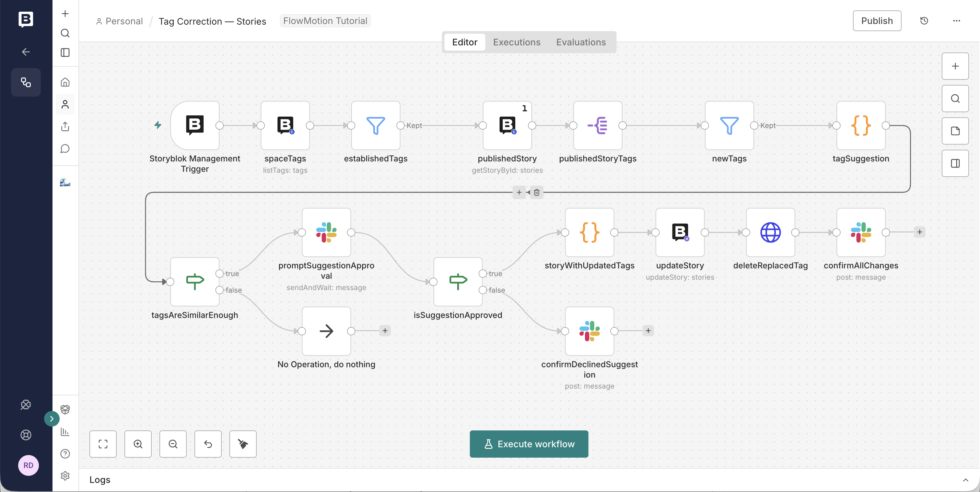Create new item with plus icon

pos(65,14)
